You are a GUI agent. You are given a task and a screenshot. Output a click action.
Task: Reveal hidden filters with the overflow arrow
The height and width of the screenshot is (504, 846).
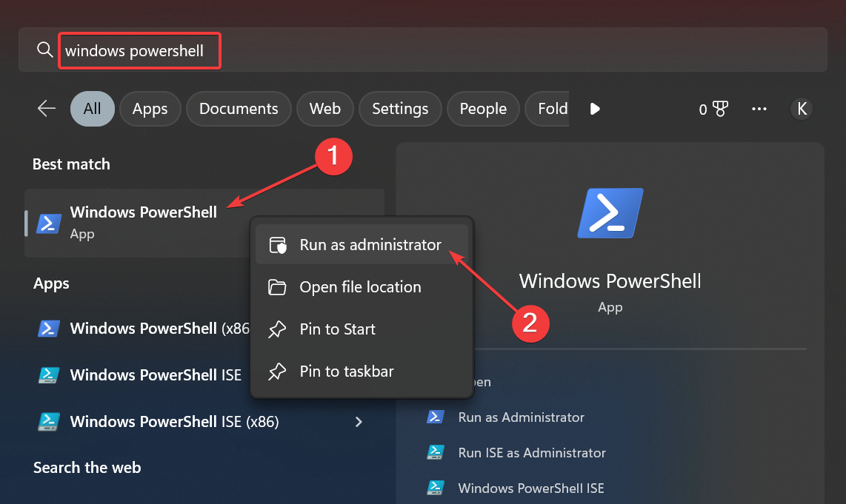[595, 108]
